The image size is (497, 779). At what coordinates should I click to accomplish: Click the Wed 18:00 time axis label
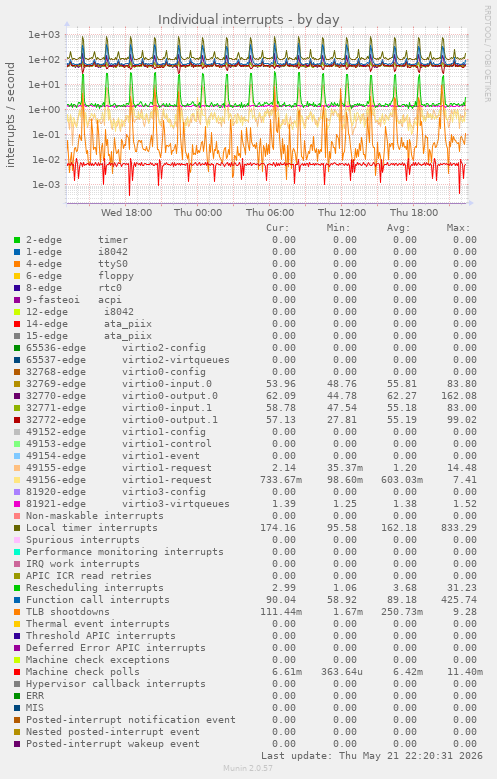[126, 213]
